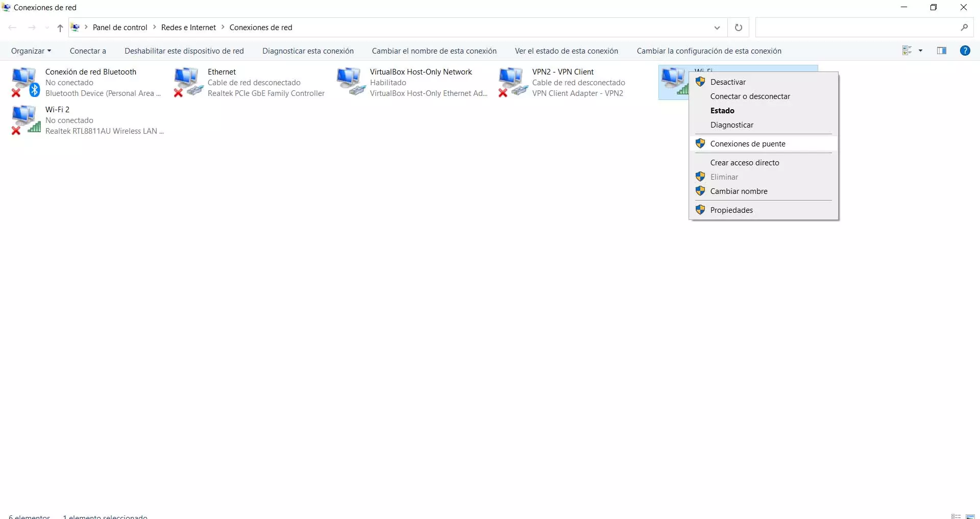This screenshot has height=519, width=980.
Task: Click the help question mark icon
Action: click(x=965, y=51)
